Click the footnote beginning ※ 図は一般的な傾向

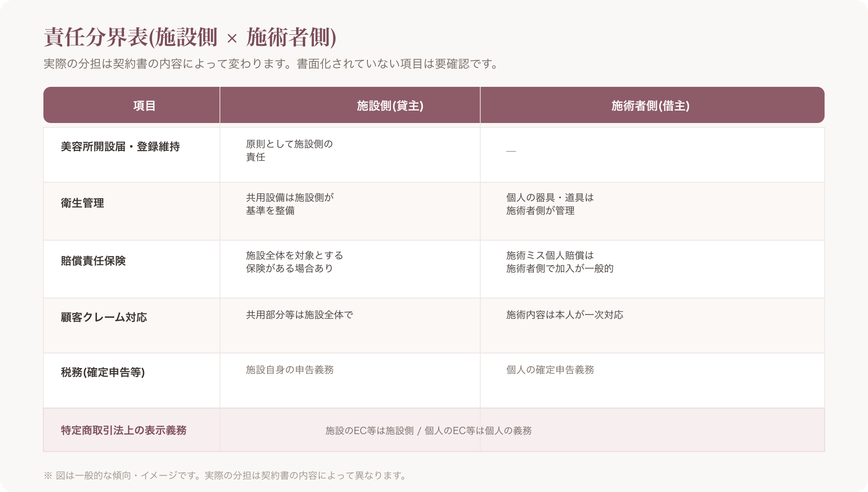226,476
